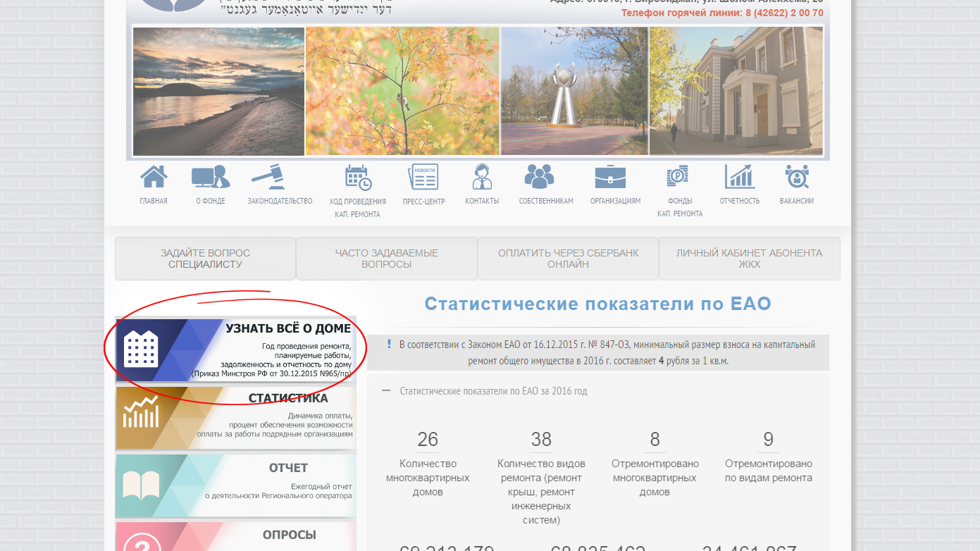
Task: Click the Статистические показатели по ЕАО heading
Action: click(x=598, y=304)
